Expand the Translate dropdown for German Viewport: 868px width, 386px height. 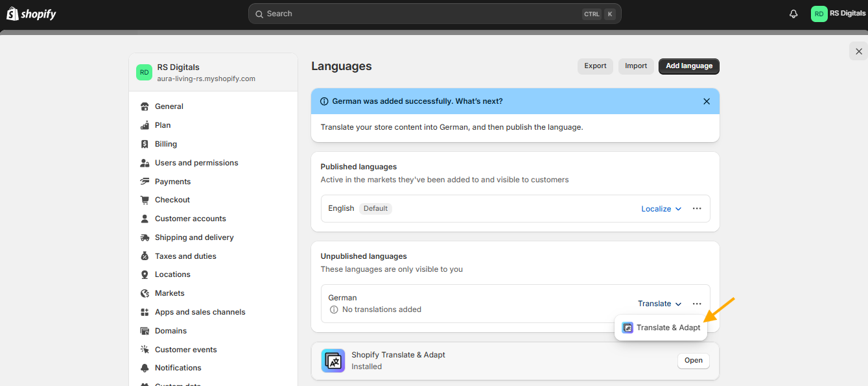click(660, 304)
